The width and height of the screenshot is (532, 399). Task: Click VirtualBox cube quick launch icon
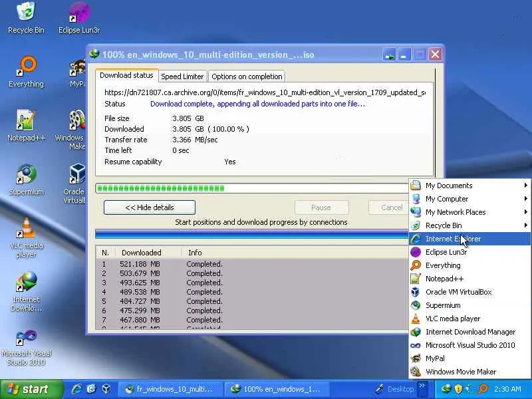pos(106,389)
